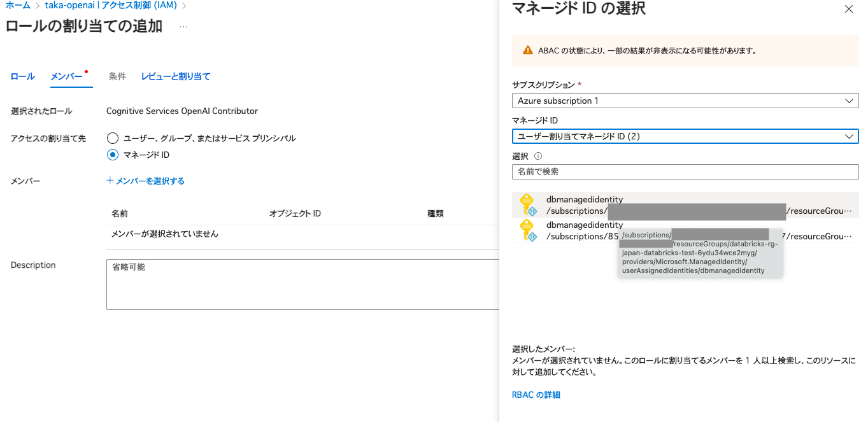
Task: Switch to the ロール tab
Action: [x=22, y=76]
